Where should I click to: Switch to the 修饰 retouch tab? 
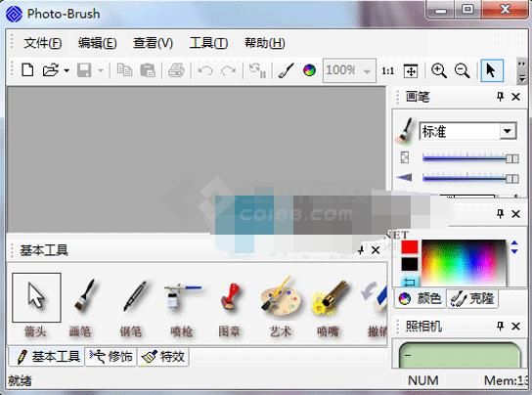click(x=111, y=357)
